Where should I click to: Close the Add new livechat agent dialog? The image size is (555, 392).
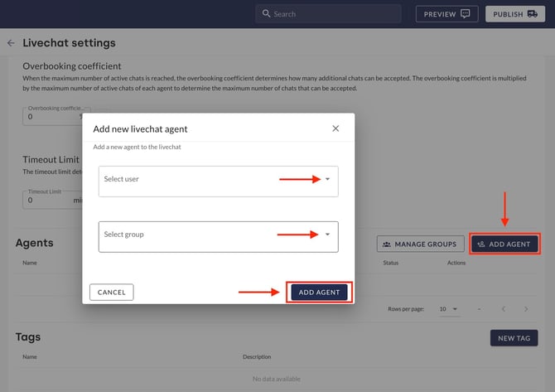[335, 128]
